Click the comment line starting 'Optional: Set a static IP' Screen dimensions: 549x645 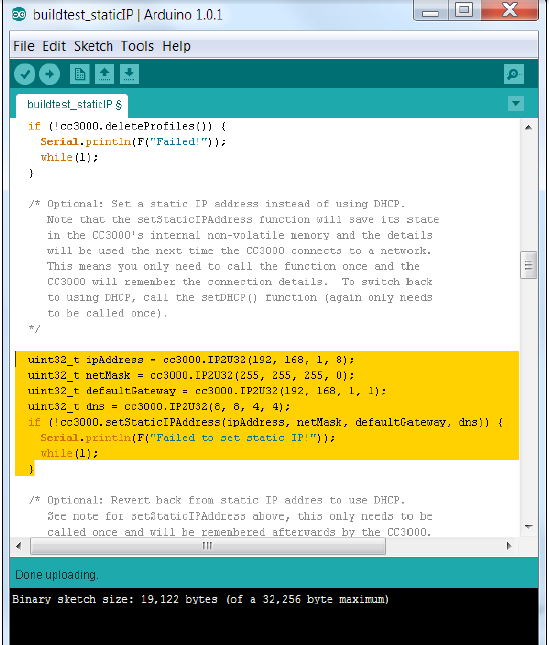(x=217, y=204)
